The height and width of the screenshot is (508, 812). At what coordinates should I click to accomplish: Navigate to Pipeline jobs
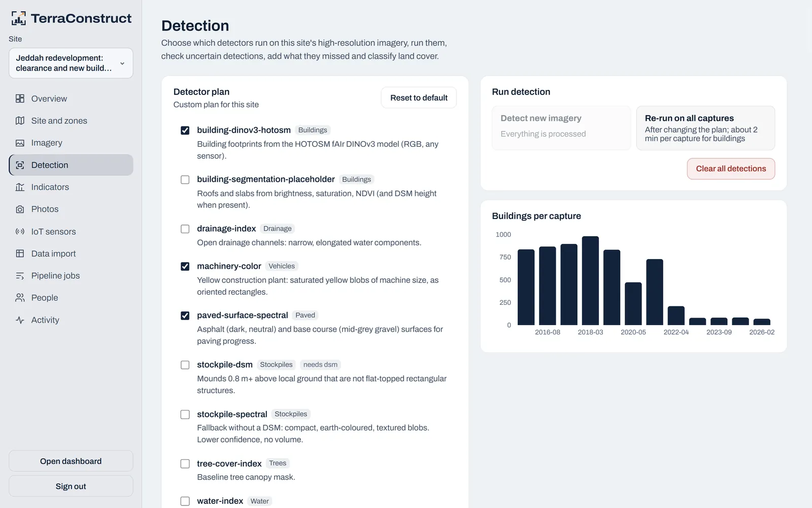click(71, 276)
